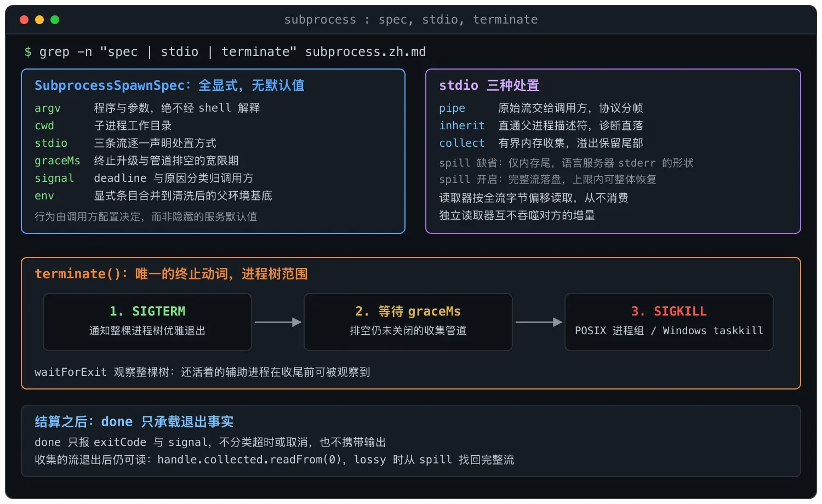Click the red close window dot

tap(24, 20)
